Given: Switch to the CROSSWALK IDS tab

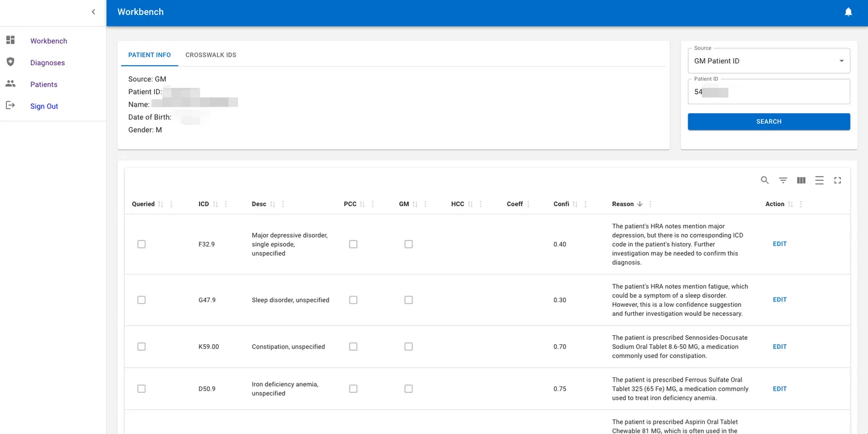Looking at the screenshot, I should click(211, 55).
